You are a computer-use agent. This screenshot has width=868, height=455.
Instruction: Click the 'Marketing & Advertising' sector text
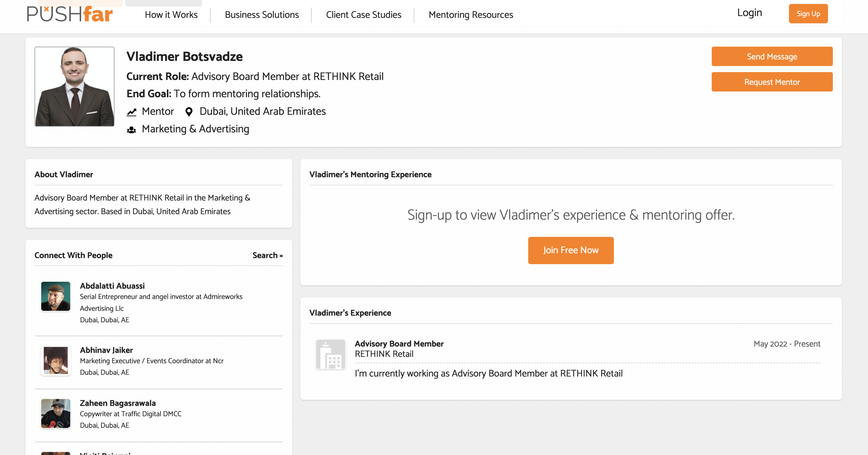pyautogui.click(x=195, y=129)
